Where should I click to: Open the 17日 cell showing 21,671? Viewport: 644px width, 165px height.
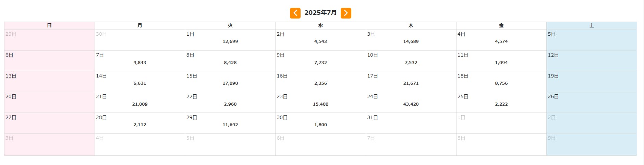point(411,83)
